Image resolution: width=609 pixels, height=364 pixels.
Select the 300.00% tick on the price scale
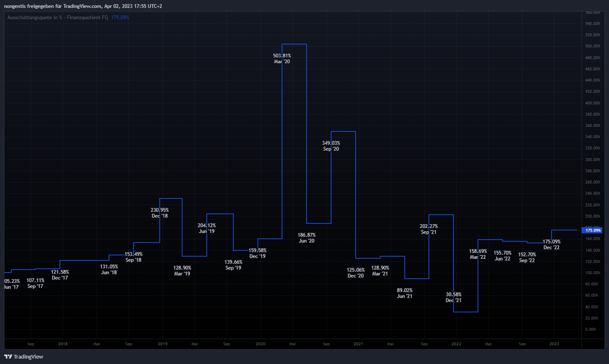[592, 160]
